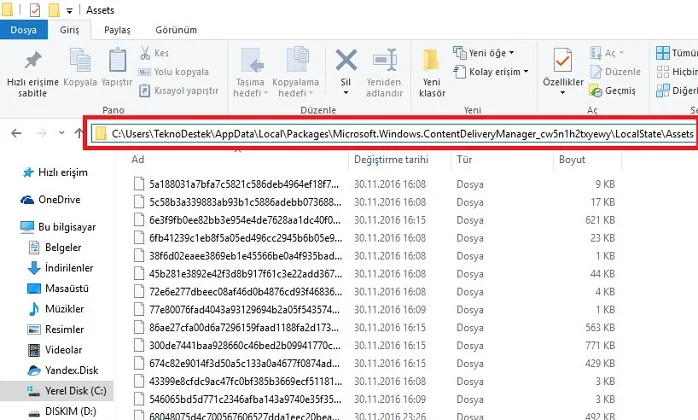Switch to the Giriş ribbon tab
Image resolution: width=698 pixels, height=420 pixels.
[69, 30]
